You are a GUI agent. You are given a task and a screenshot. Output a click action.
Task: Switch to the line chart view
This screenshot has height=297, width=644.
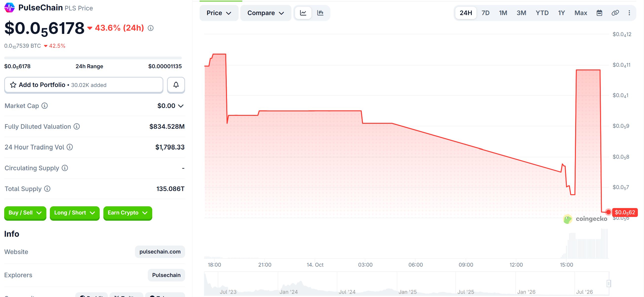[303, 13]
